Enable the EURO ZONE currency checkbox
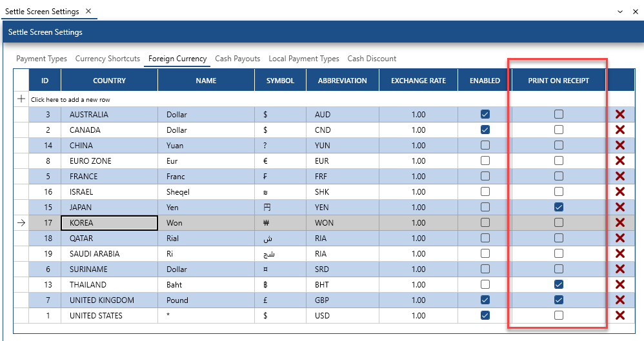The image size is (644, 341). [485, 161]
